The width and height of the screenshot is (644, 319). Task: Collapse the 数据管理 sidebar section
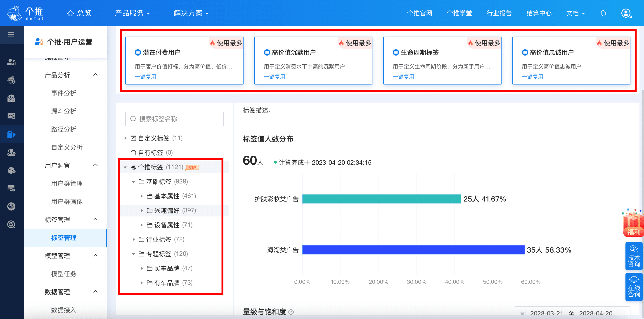coord(95,291)
